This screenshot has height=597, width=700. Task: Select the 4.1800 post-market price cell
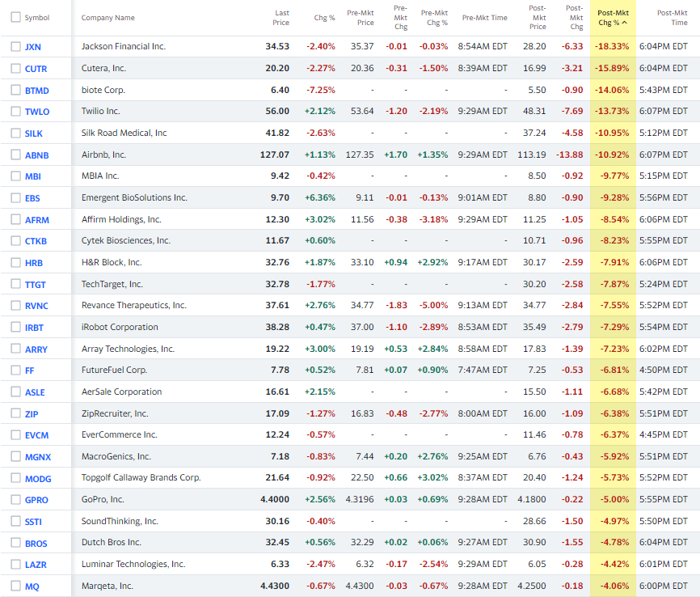(x=532, y=500)
